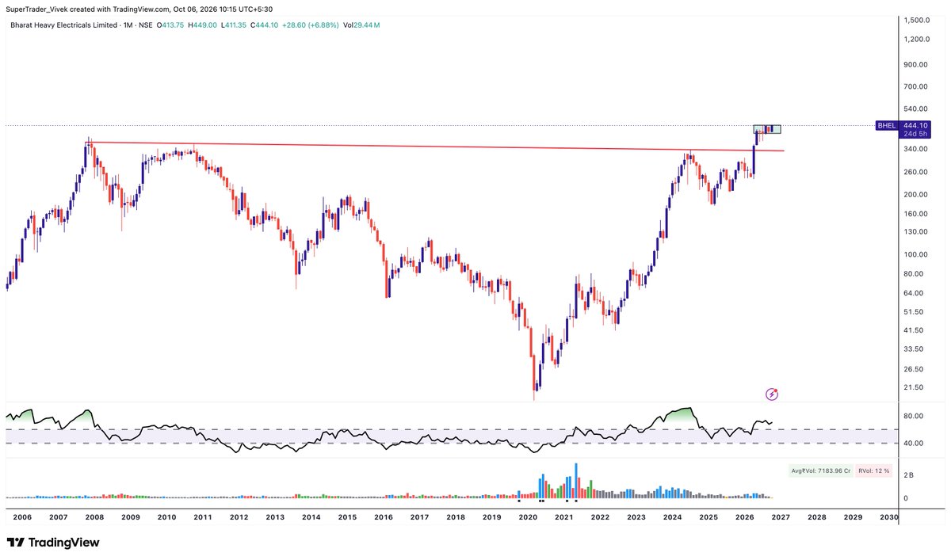Viewport: 951px width, 560px height.
Task: Click the 444.10 last price label
Action: point(915,126)
